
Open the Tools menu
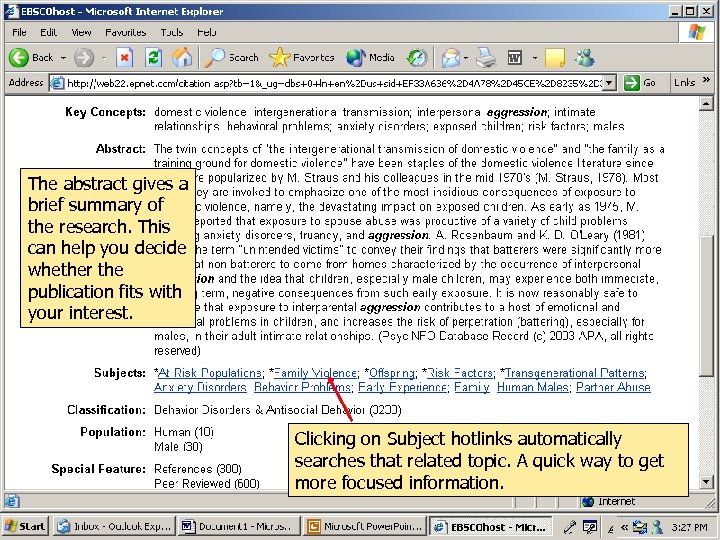coord(172,32)
